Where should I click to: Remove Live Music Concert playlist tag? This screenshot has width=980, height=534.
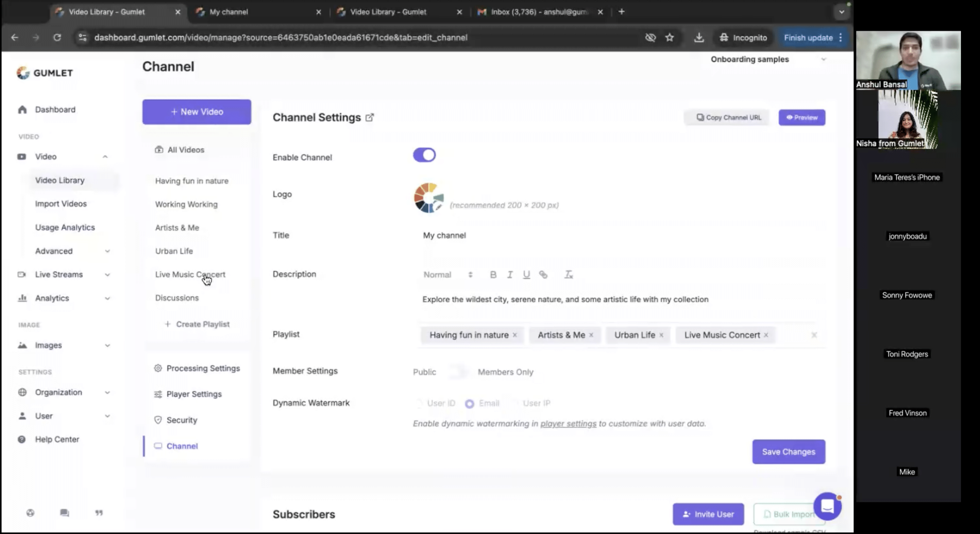coord(766,335)
